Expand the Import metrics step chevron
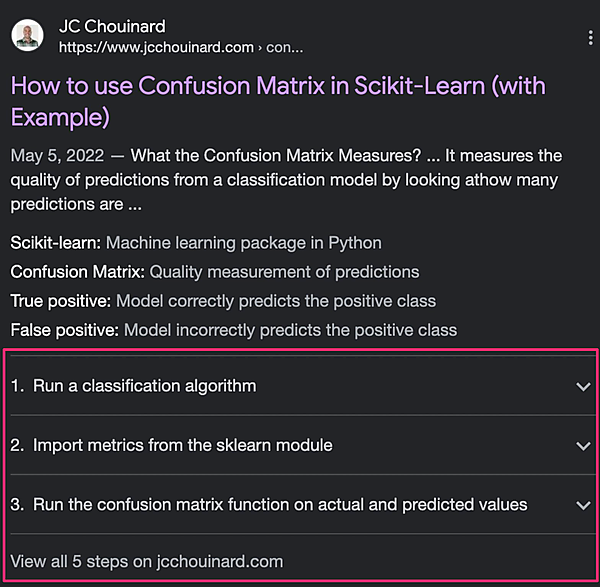600x587 pixels. coord(583,446)
